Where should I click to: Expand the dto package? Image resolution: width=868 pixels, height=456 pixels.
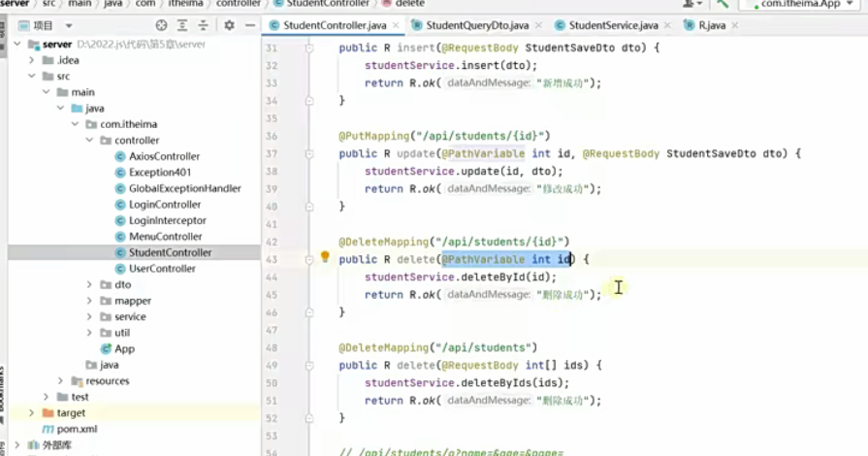coord(89,284)
